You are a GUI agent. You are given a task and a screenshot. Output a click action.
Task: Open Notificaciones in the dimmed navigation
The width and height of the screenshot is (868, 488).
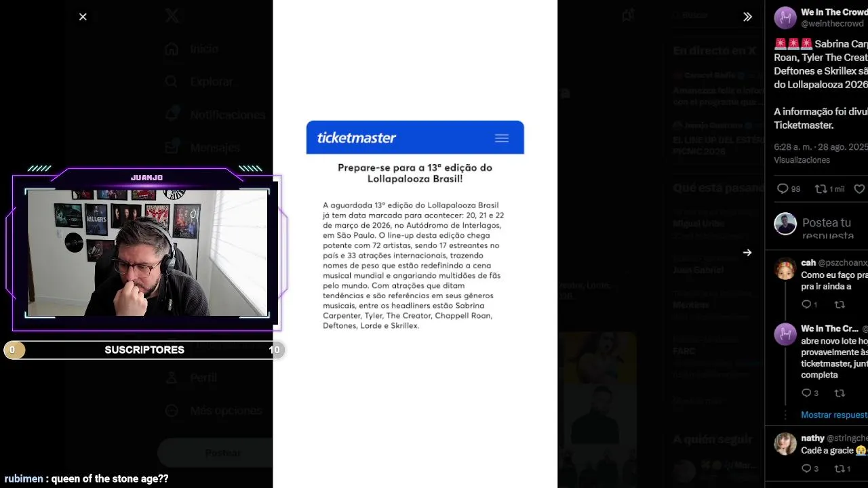(214, 115)
